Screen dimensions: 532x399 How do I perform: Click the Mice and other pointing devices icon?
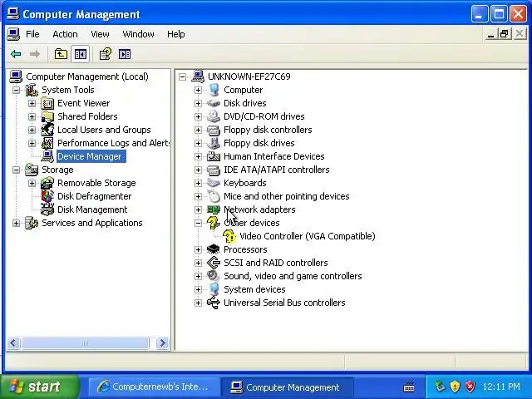pyautogui.click(x=214, y=196)
